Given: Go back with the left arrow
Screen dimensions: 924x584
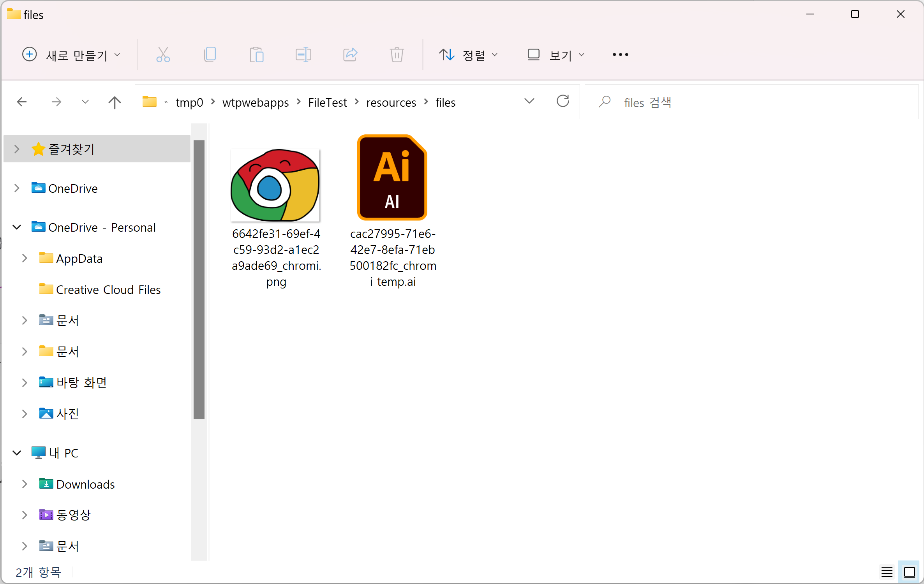Looking at the screenshot, I should 22,102.
